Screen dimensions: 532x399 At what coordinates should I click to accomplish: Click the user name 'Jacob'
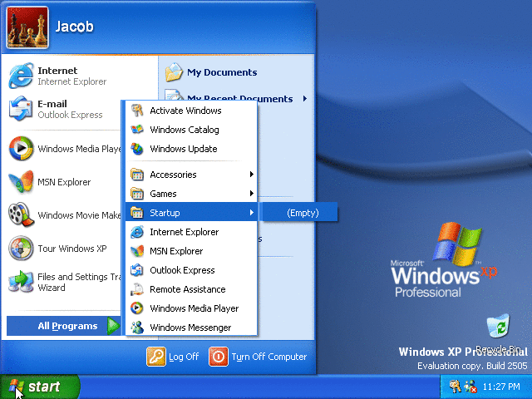click(x=74, y=27)
